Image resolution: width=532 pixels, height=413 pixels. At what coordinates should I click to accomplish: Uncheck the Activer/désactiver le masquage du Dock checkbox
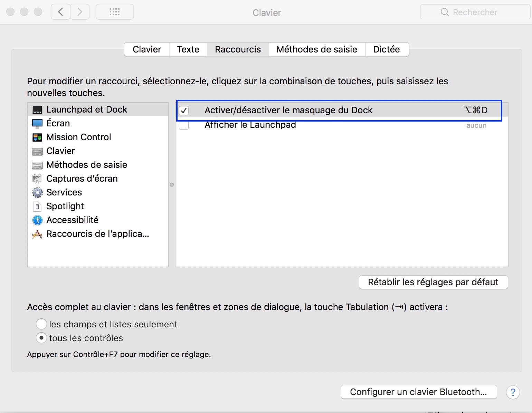click(x=184, y=111)
